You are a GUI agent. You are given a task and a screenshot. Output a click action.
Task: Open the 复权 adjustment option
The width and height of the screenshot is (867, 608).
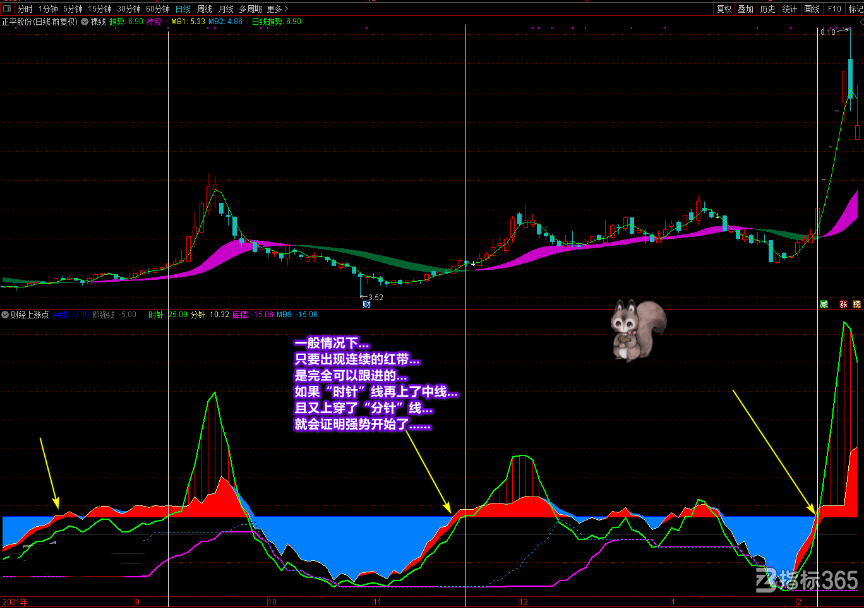724,9
